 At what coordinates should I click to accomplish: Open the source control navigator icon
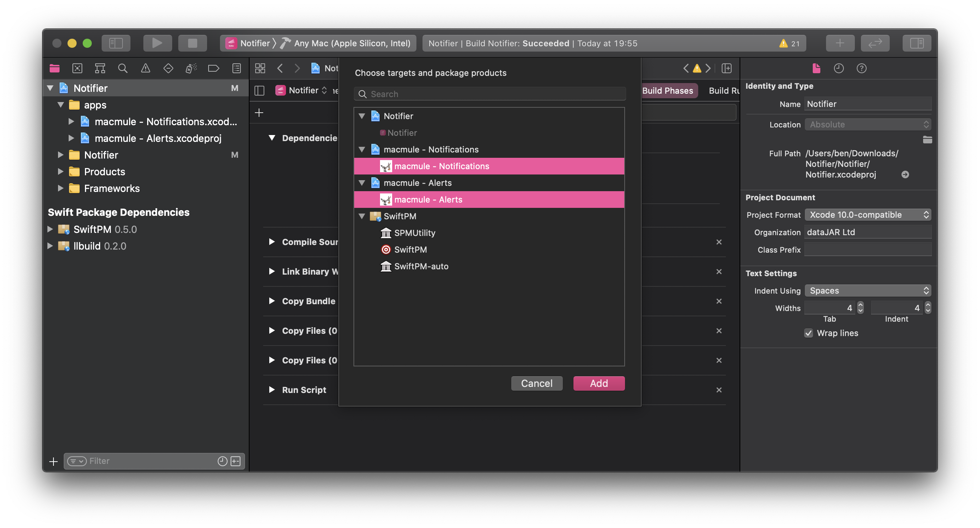click(x=77, y=69)
